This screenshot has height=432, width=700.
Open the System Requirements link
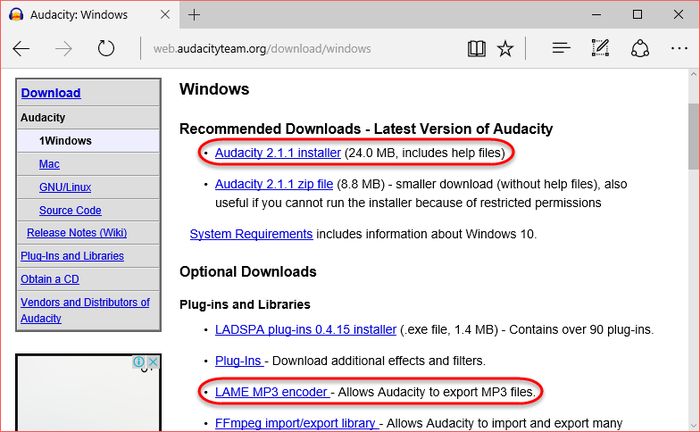point(251,234)
